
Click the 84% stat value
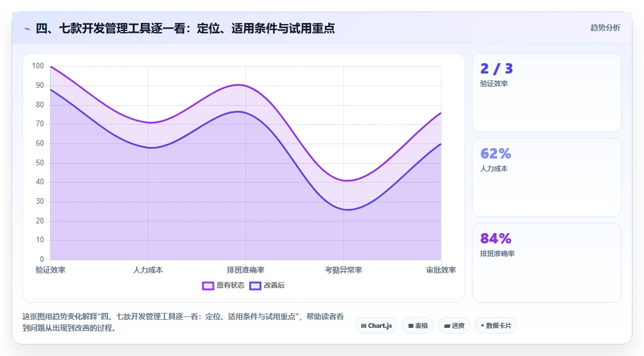(496, 238)
